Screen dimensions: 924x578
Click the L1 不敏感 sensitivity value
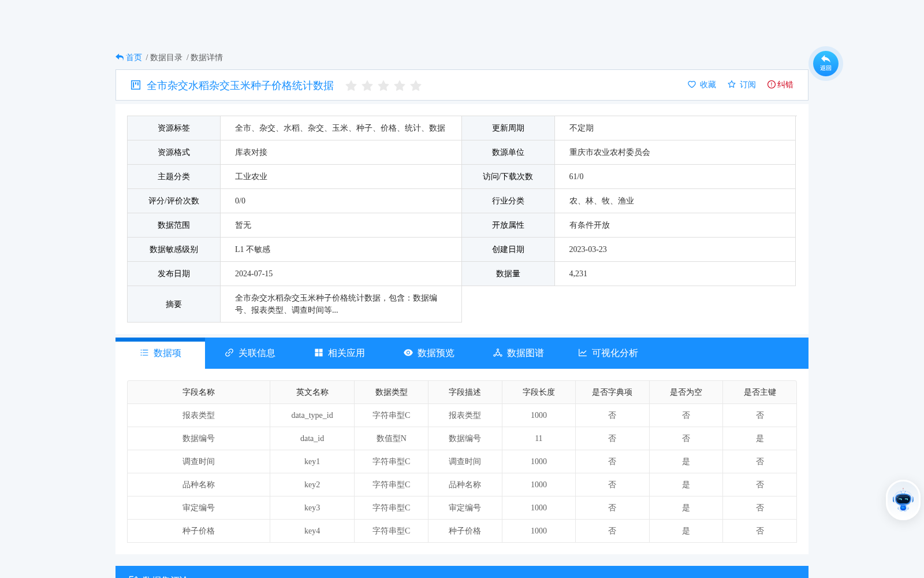[x=253, y=249]
